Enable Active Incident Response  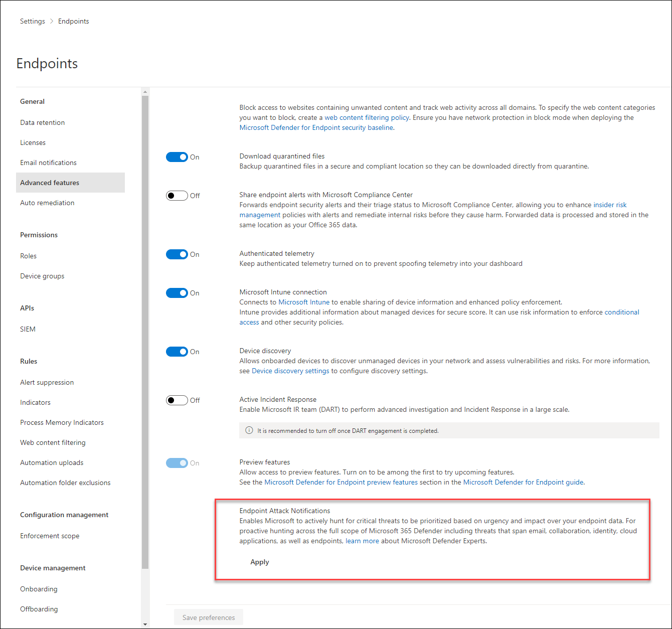[177, 400]
